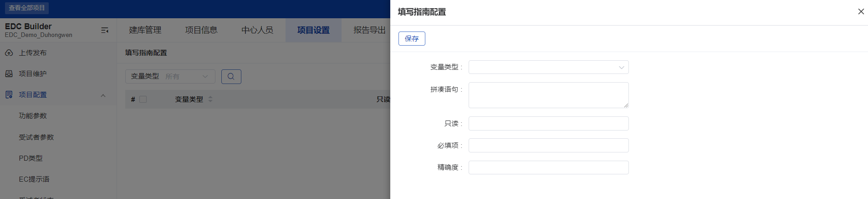Viewport: 868px width, 199px height.
Task: Collapse the 项目配置 menu section
Action: coord(103,95)
